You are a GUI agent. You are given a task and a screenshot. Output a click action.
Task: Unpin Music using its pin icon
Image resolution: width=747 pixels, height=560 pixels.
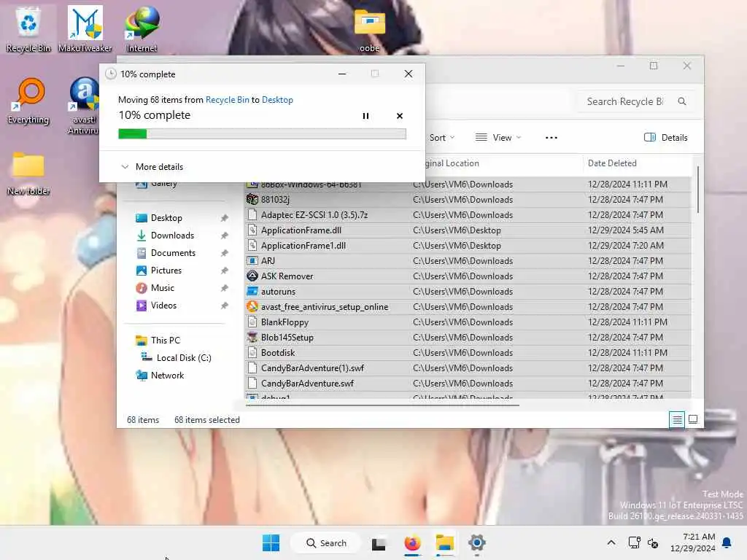[x=225, y=288]
